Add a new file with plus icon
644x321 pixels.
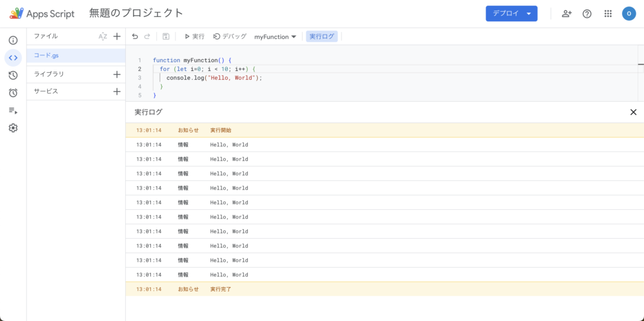[x=116, y=36]
